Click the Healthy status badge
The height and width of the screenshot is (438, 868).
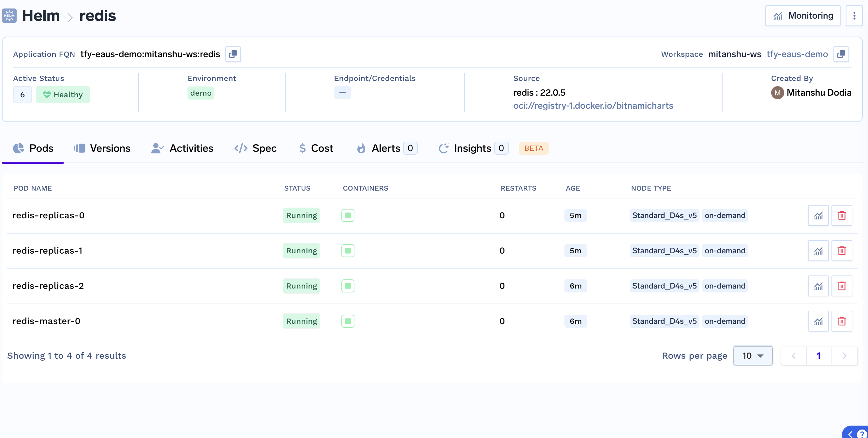[x=63, y=95]
